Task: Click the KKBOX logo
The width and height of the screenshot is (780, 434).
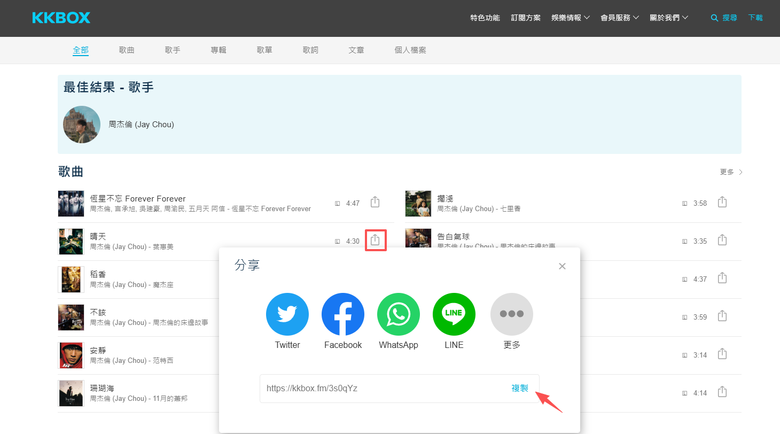Action: pos(61,18)
